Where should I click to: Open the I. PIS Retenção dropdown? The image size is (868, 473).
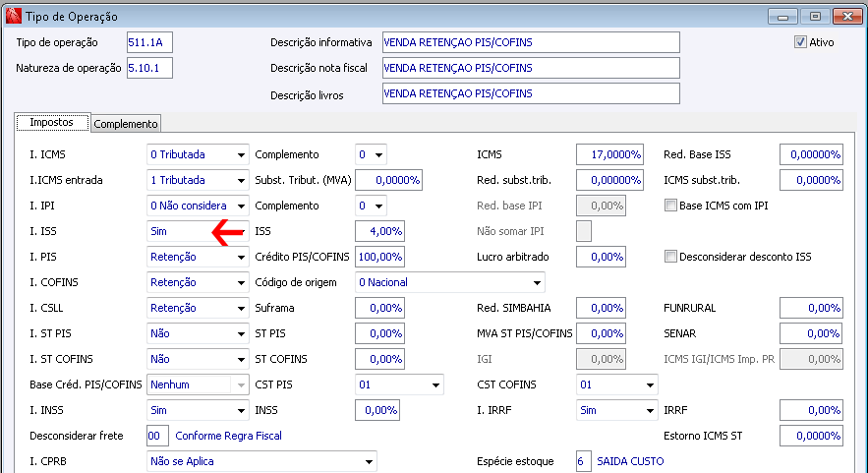(198, 257)
